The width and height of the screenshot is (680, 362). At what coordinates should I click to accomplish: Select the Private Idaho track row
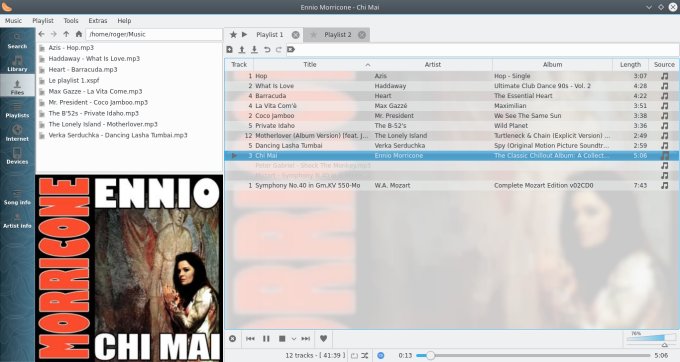pyautogui.click(x=451, y=126)
